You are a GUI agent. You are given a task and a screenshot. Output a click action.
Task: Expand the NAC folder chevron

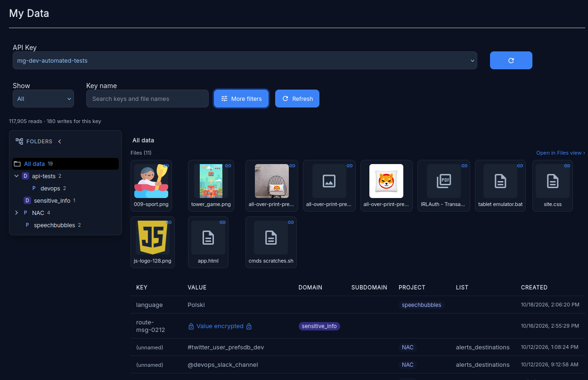click(17, 213)
